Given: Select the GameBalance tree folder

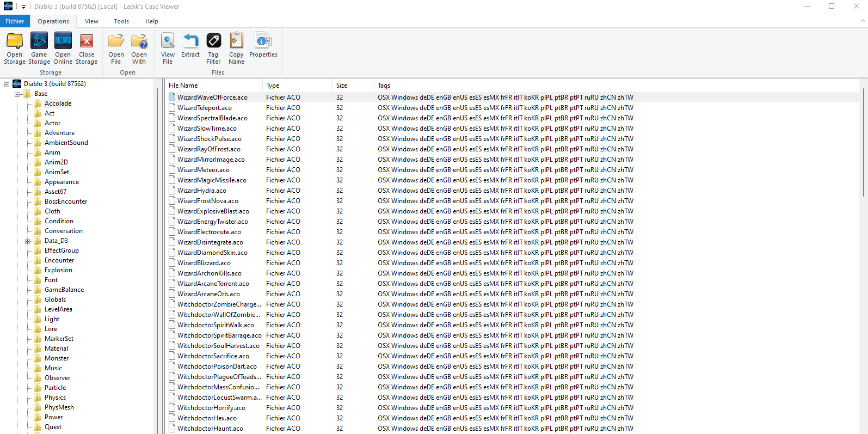Looking at the screenshot, I should tap(64, 290).
